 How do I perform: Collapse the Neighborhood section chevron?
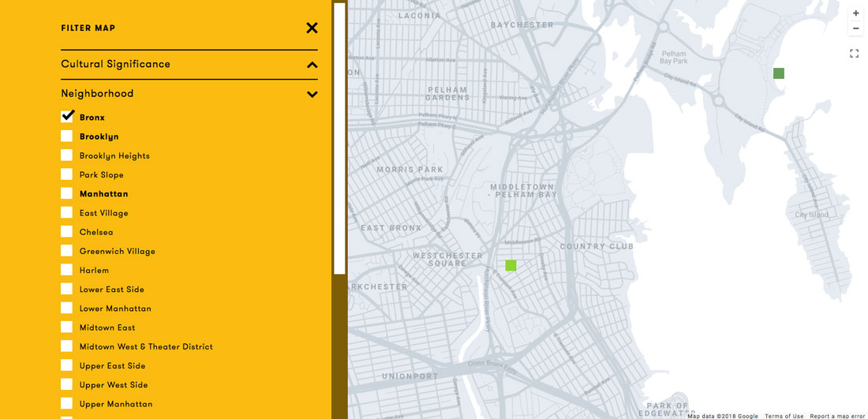[312, 94]
